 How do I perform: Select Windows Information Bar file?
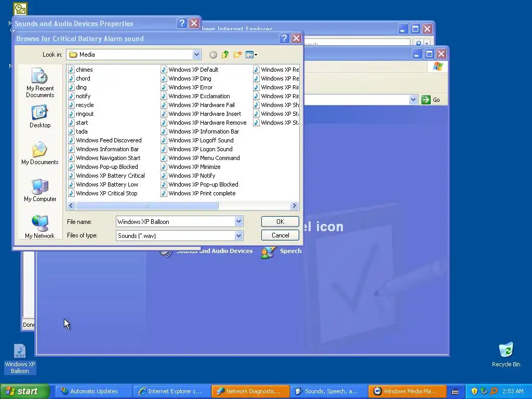click(103, 149)
